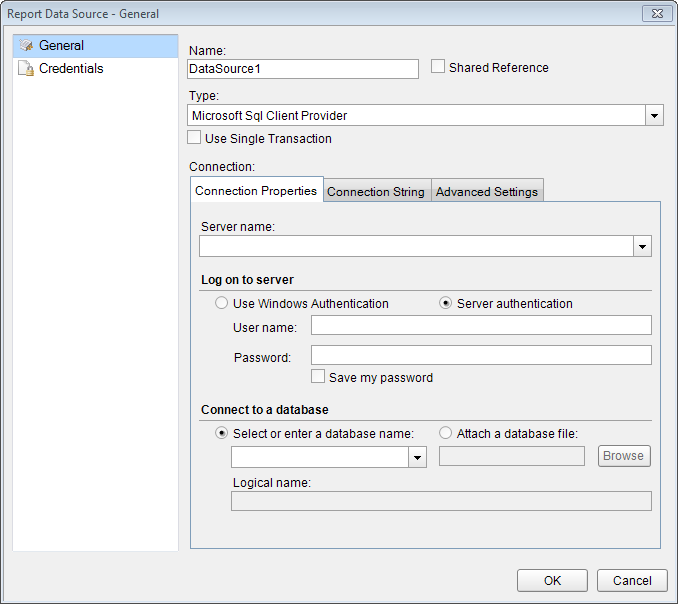This screenshot has width=678, height=604.
Task: Open the data source Type dropdown
Action: pyautogui.click(x=654, y=116)
